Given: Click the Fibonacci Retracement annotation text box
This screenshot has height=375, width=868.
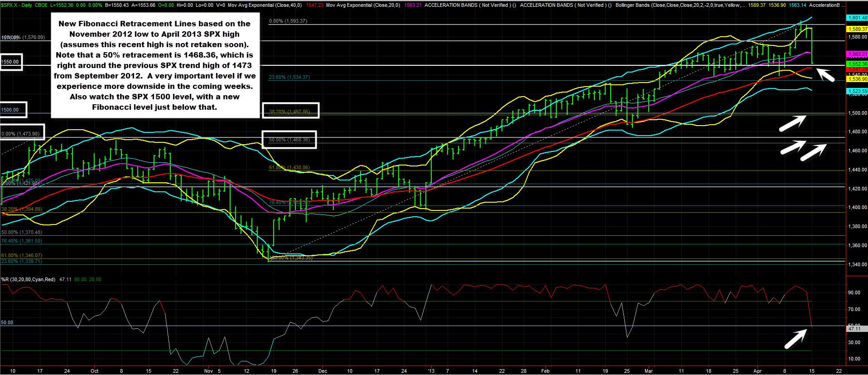Looking at the screenshot, I should coord(156,66).
